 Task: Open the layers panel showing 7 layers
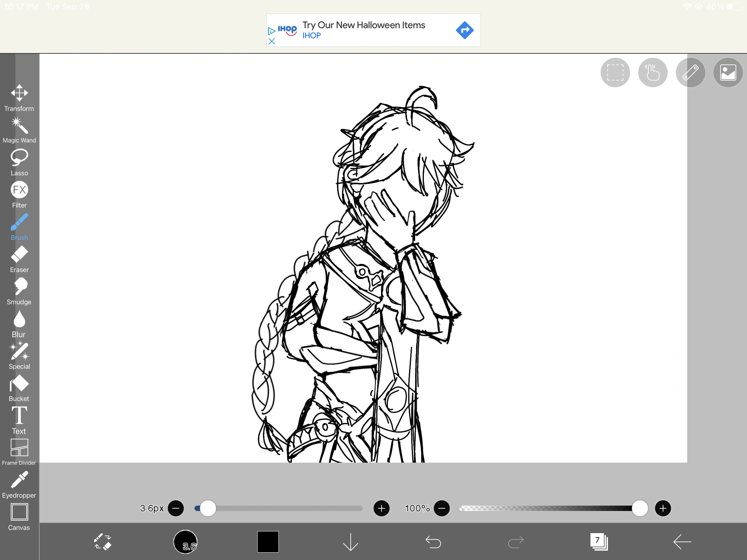pyautogui.click(x=599, y=542)
